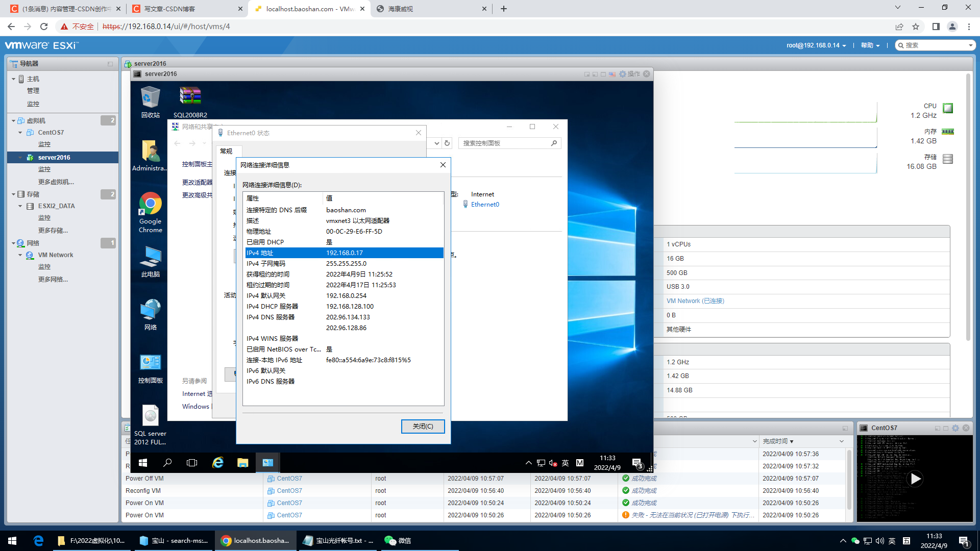Click the US keyboard layout flag icon
Screen dimensions: 980x551
click(x=612, y=74)
